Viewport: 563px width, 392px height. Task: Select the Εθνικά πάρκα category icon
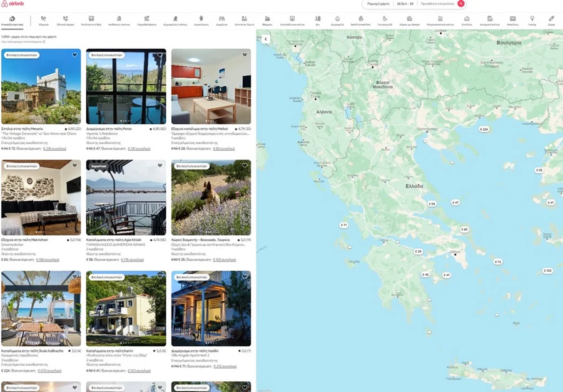pos(66,21)
